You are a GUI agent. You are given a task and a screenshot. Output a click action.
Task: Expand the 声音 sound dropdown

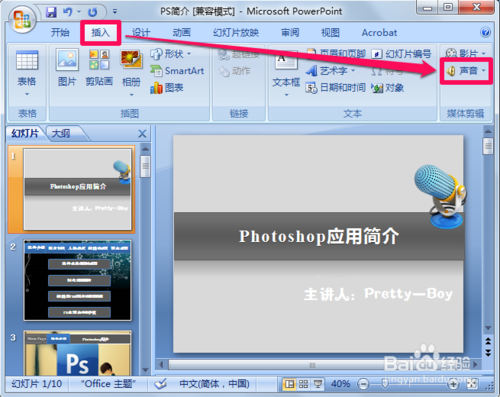pos(484,71)
